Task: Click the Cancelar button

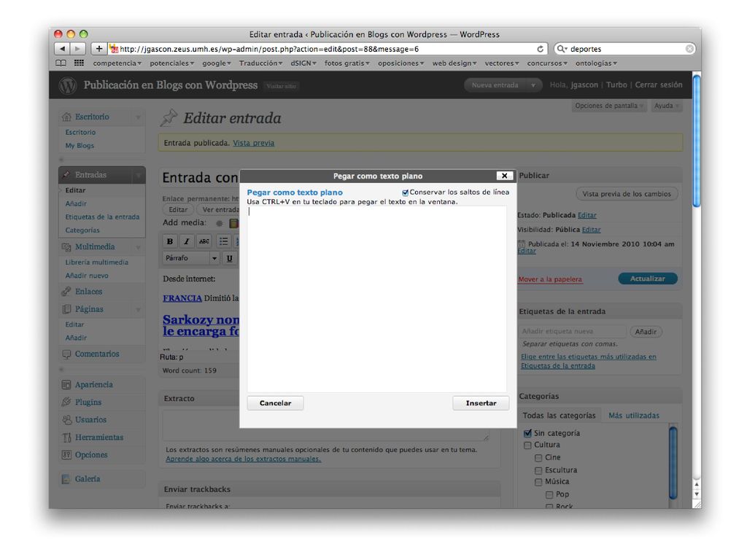Action: 275,402
